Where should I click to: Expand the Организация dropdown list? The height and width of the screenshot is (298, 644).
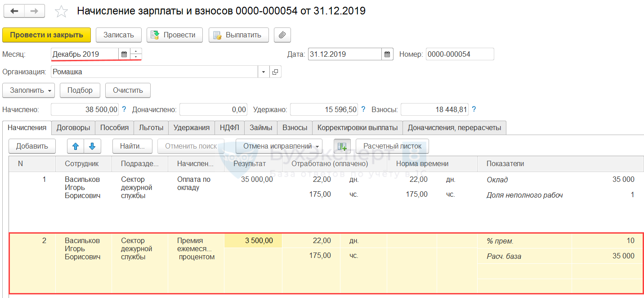[x=264, y=72]
